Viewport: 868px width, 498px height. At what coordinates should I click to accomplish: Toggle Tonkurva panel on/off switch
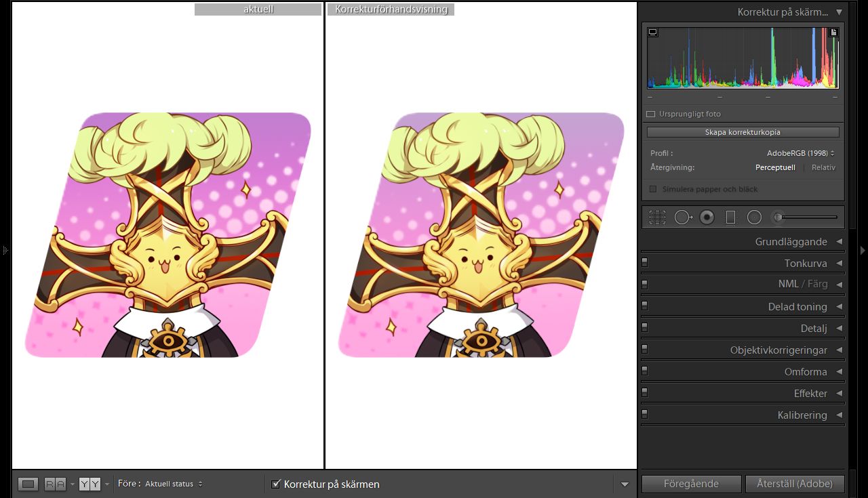click(x=644, y=262)
